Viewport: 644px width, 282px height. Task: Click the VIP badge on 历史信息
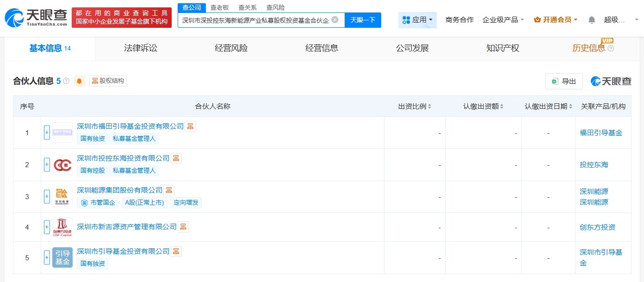tap(607, 41)
